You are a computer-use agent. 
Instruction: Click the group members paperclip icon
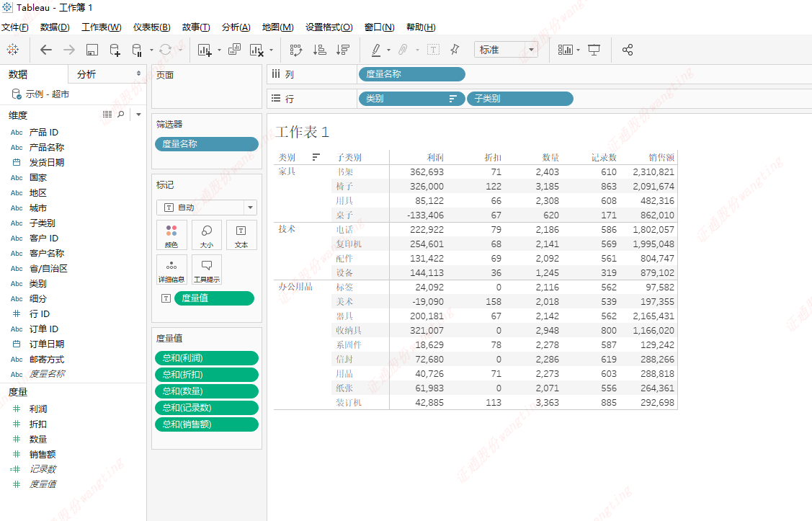pos(403,50)
